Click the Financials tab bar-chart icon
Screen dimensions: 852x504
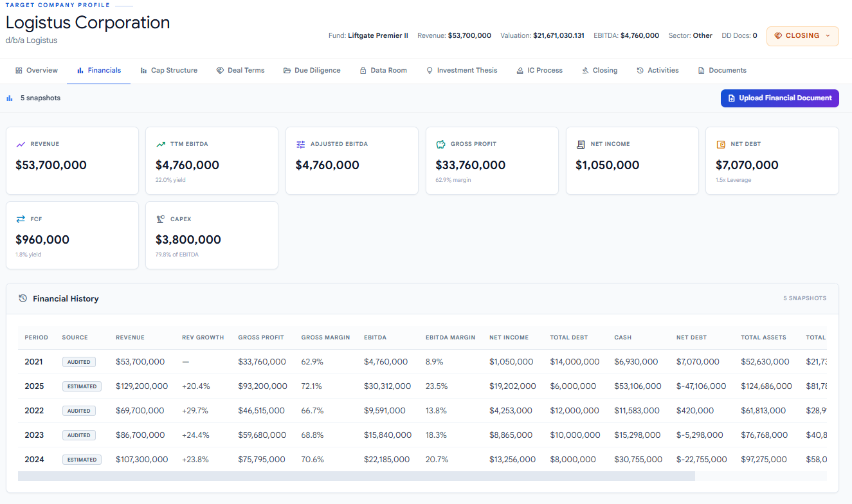pos(80,71)
